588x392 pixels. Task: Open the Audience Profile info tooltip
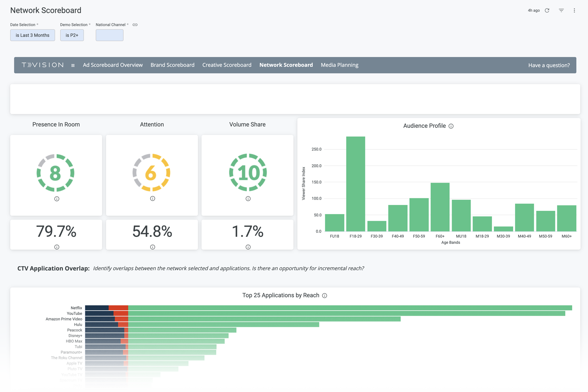(451, 126)
